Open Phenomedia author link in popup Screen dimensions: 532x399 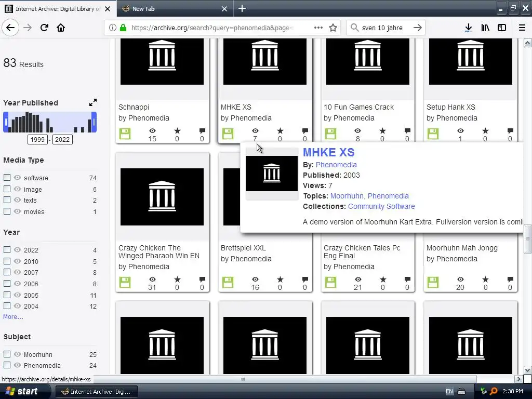coord(336,165)
